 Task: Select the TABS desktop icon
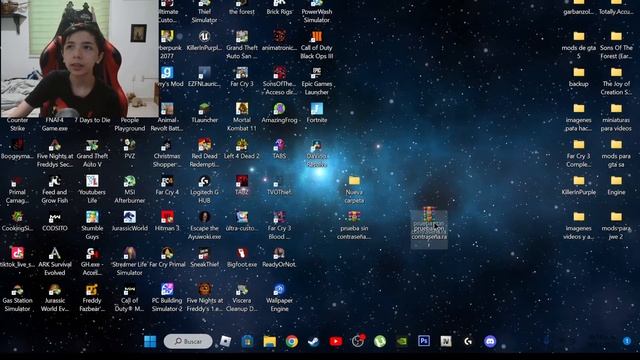(279, 149)
